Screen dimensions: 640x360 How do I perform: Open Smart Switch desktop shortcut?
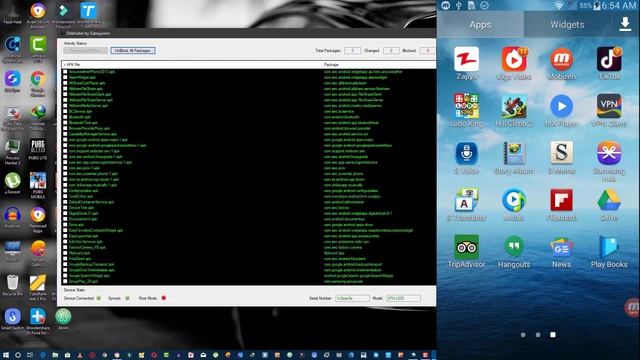coord(12,316)
